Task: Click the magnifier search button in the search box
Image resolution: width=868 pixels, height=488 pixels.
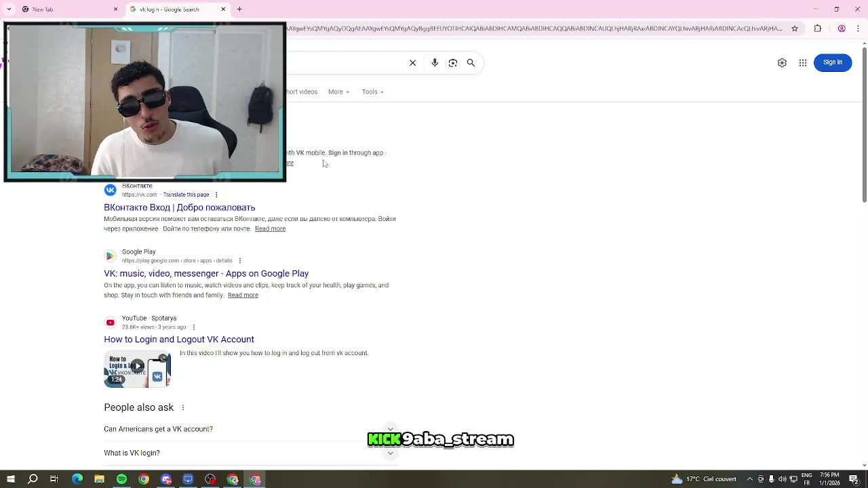Action: point(471,63)
